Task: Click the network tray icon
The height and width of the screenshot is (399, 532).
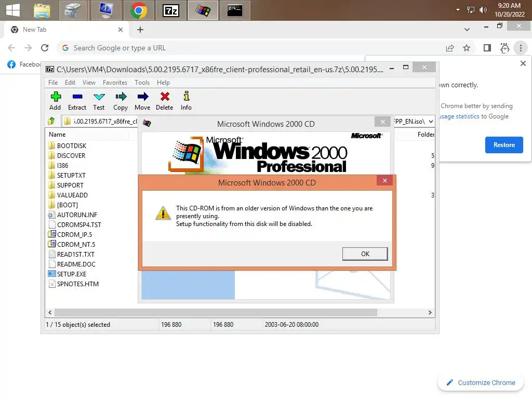Action: click(x=471, y=10)
